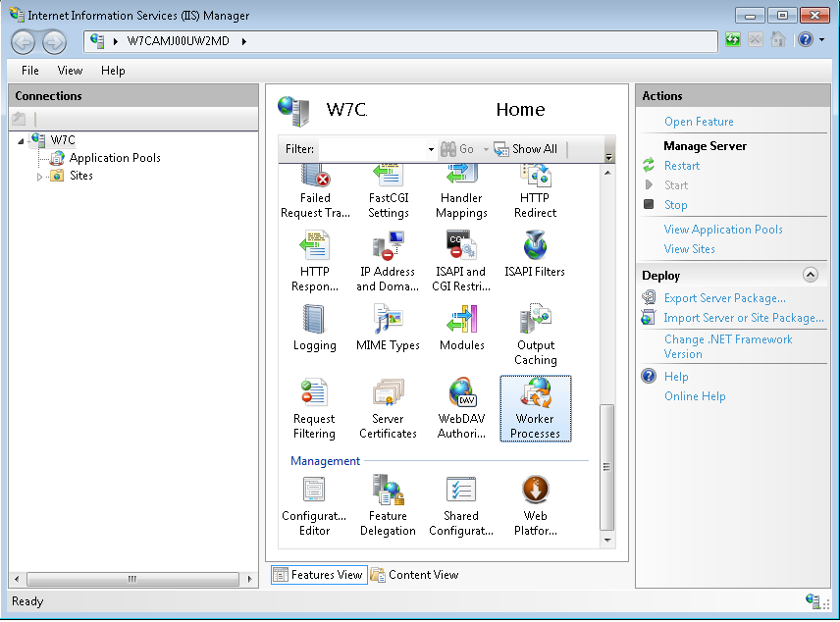Click View Application Pools link
The width and height of the screenshot is (840, 622).
[722, 230]
